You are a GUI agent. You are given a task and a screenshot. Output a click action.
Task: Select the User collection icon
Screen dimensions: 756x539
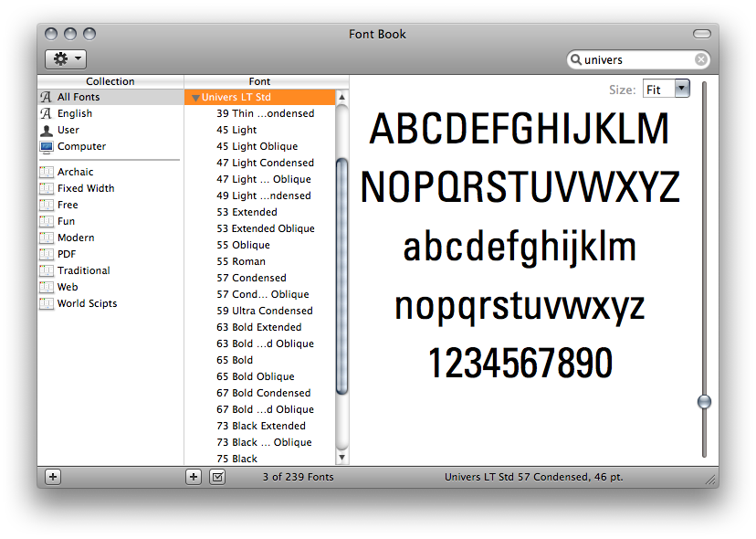point(47,130)
